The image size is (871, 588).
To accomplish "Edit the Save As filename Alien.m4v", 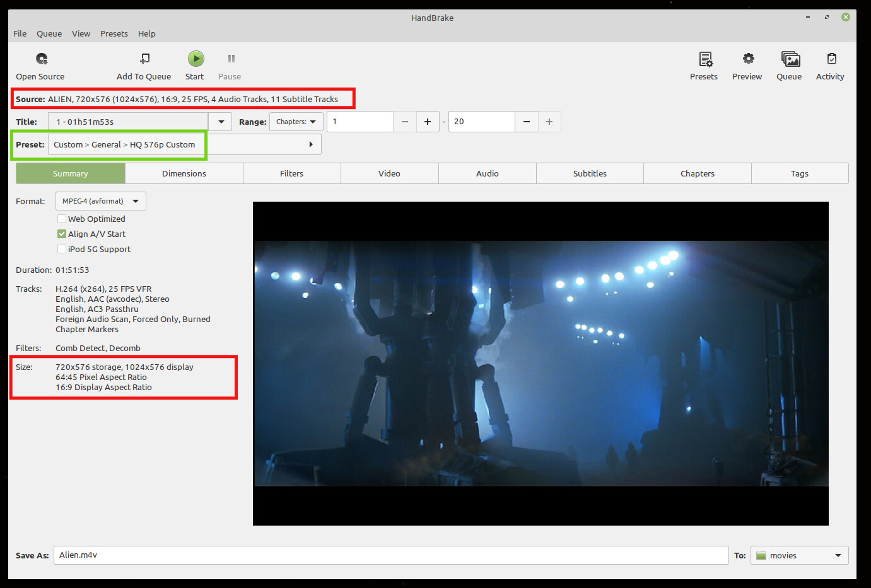I will point(391,555).
